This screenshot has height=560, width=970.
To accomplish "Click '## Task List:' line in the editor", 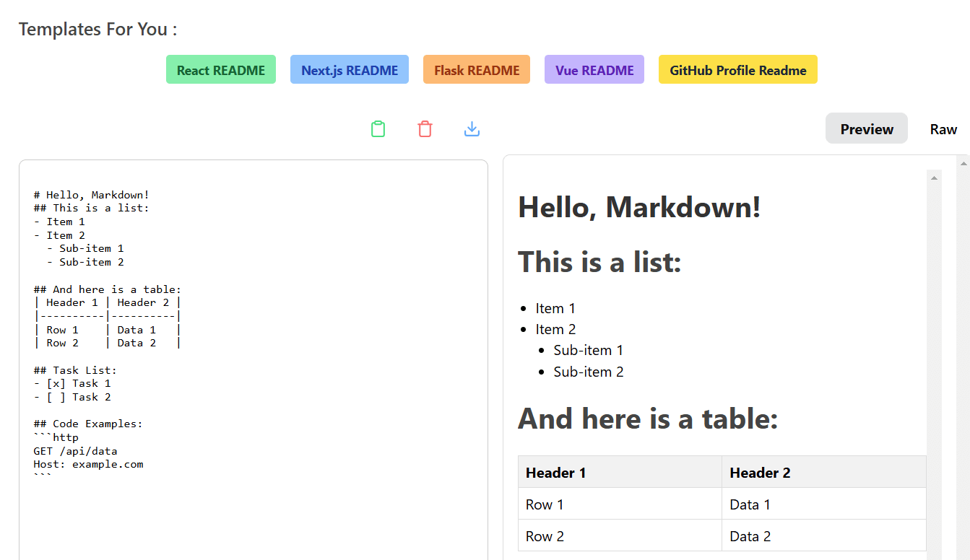I will click(75, 370).
